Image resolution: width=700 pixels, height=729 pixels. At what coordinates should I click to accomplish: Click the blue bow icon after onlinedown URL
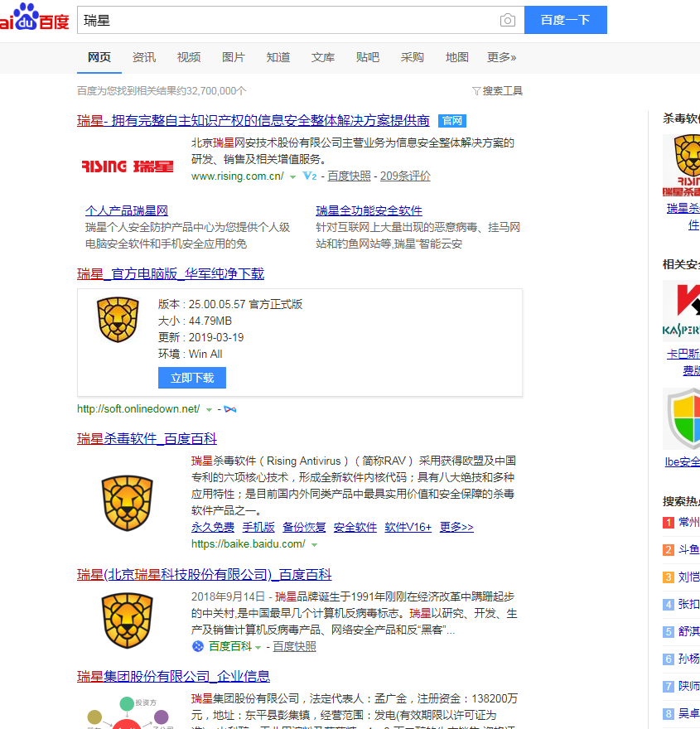(x=230, y=409)
